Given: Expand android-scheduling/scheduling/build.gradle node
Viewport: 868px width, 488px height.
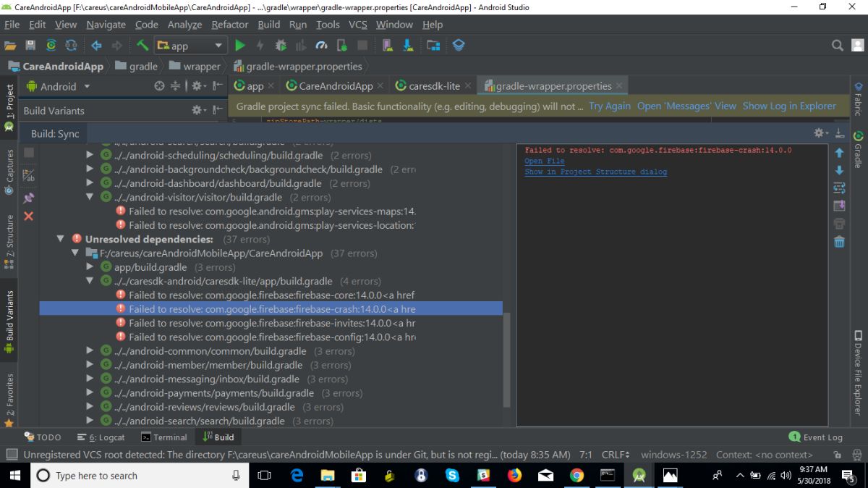Looking at the screenshot, I should [x=90, y=155].
